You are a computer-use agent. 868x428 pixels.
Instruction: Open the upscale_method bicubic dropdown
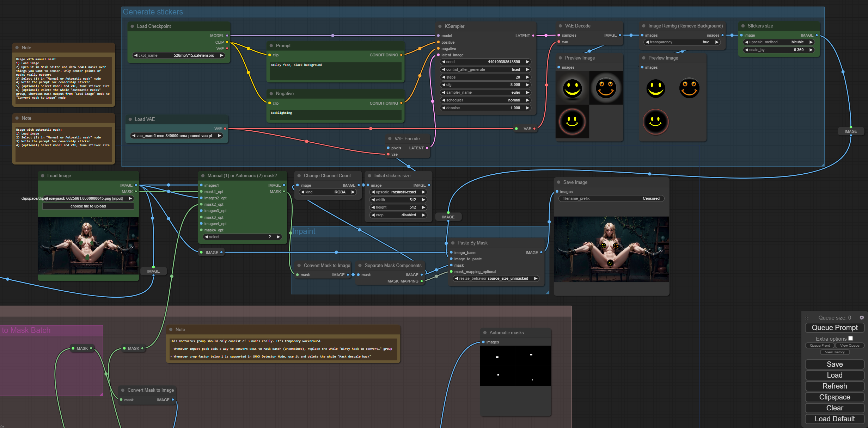[778, 42]
